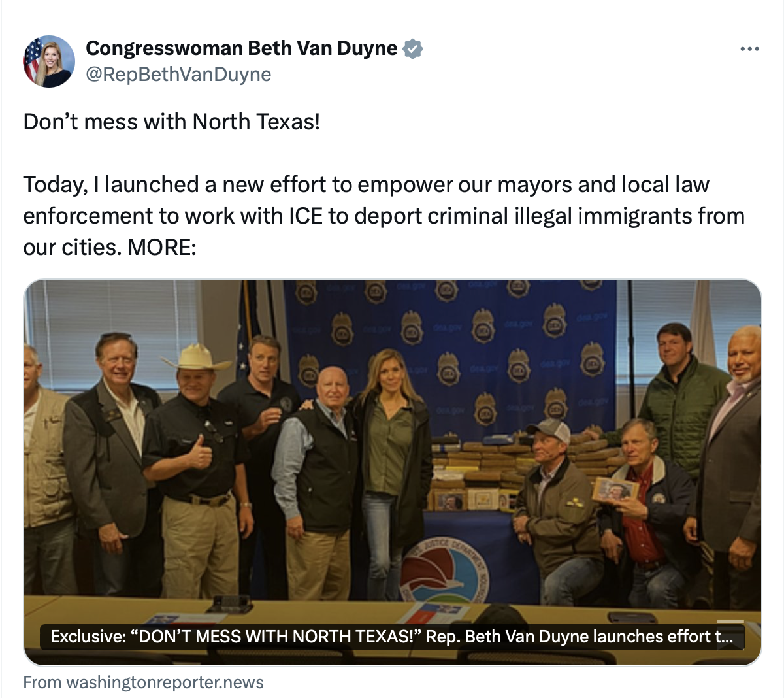
Task: Click the word MORE: in the tweet
Action: click(162, 247)
